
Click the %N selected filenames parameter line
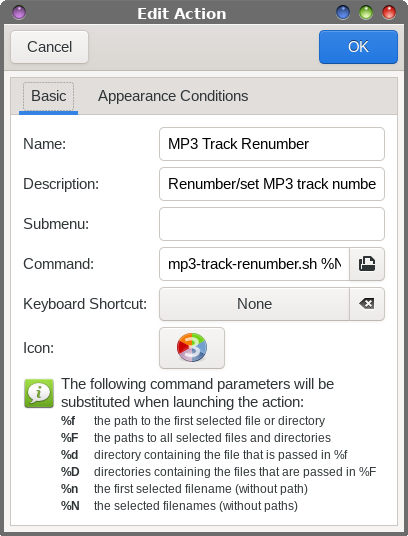pos(179,506)
